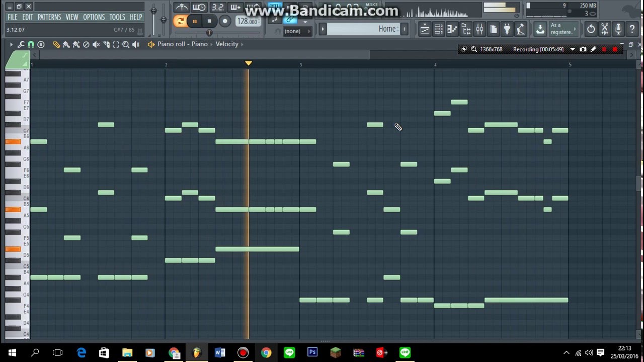This screenshot has width=644, height=362.
Task: Open the Piano roll window button
Action: [x=452, y=29]
